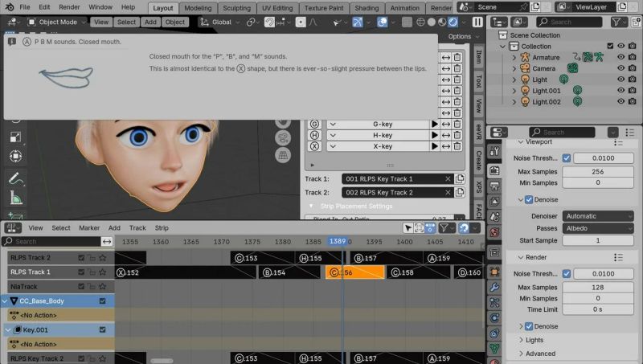Hide Light.002 in viewport via eye icon

[x=620, y=101]
